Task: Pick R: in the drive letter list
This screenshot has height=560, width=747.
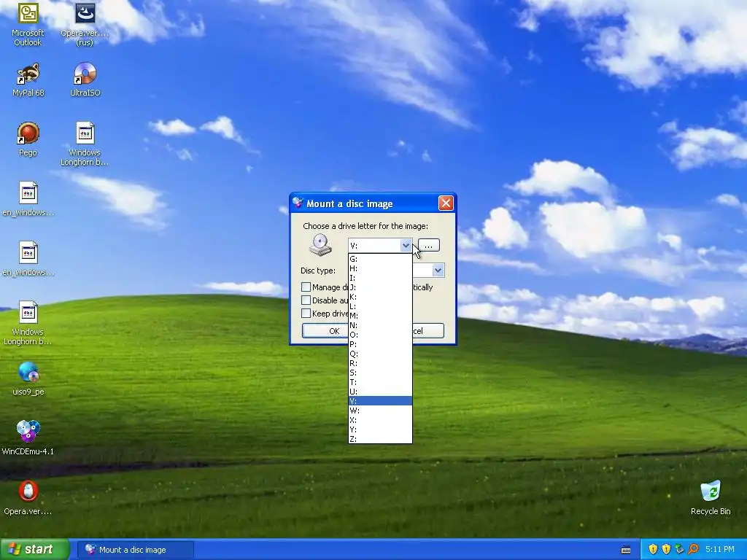Action: coord(380,363)
